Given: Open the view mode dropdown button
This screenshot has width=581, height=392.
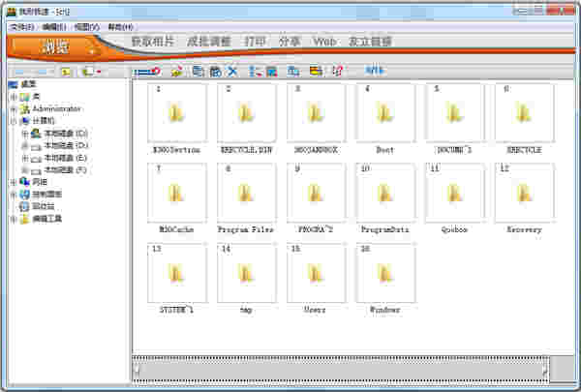Looking at the screenshot, I should [x=92, y=71].
